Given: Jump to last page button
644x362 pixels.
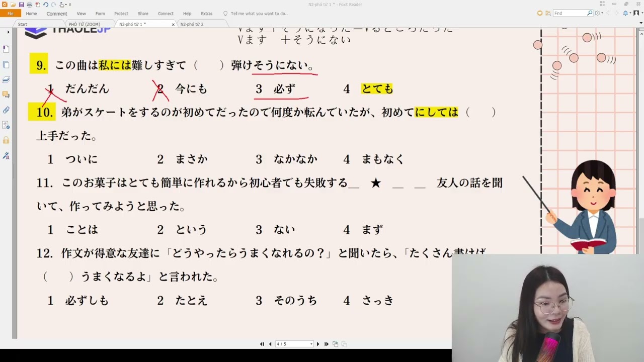Looking at the screenshot, I should click(327, 344).
